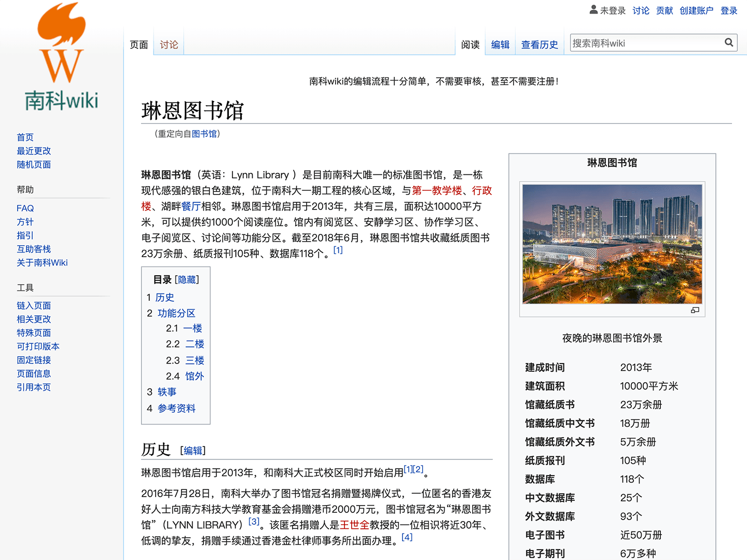Click the user silhouette icon beside 未登录
The width and height of the screenshot is (747, 560).
tap(593, 9)
